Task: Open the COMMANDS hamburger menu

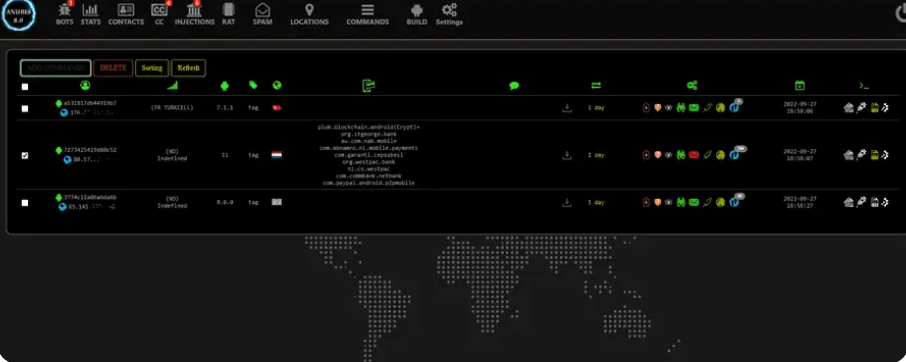Action: coord(367,14)
